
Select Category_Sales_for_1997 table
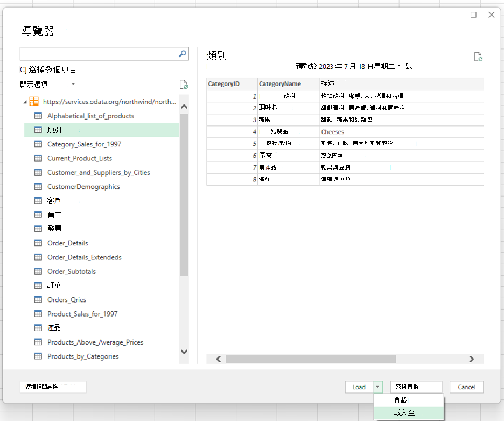tap(84, 144)
